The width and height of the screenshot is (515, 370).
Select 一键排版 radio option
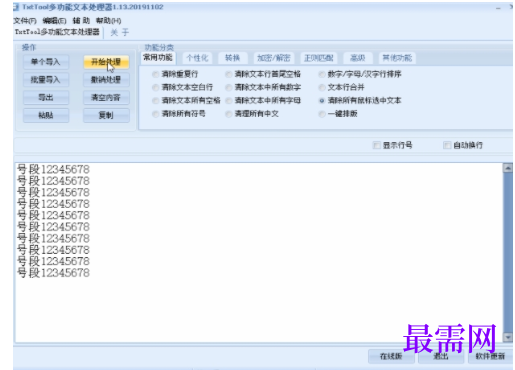tap(338, 114)
